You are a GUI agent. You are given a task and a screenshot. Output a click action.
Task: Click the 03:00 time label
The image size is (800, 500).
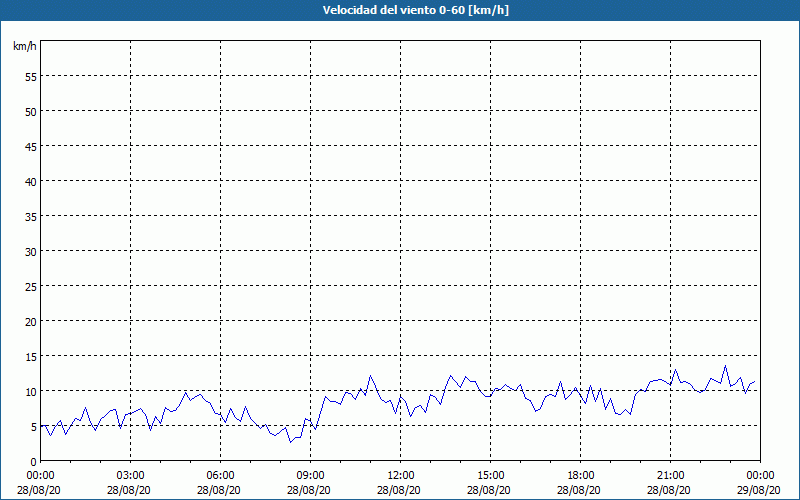point(130,475)
